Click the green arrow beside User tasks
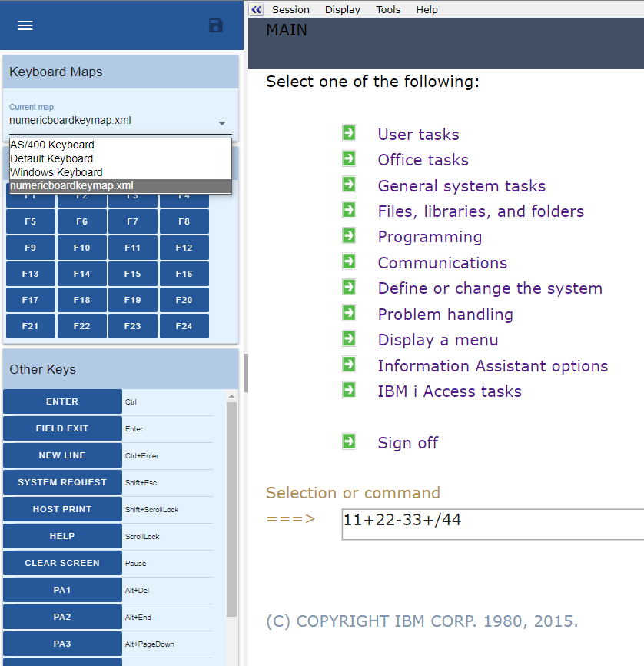The width and height of the screenshot is (644, 666). pos(349,133)
